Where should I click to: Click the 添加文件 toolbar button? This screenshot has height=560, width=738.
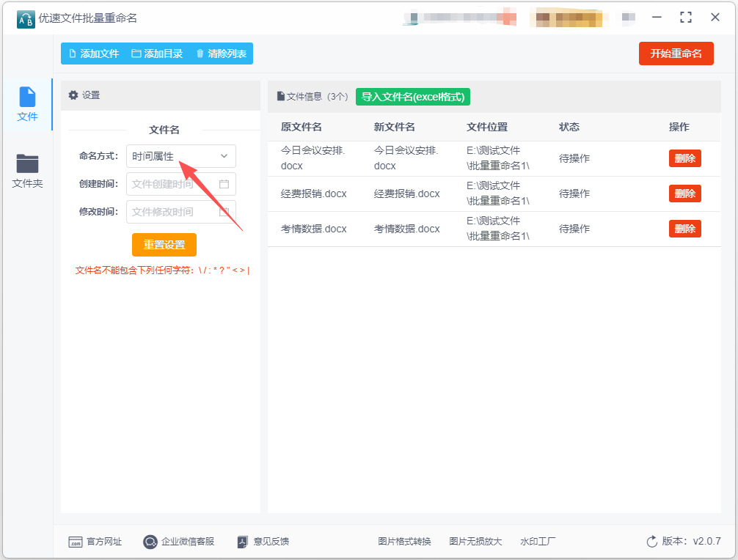click(94, 54)
